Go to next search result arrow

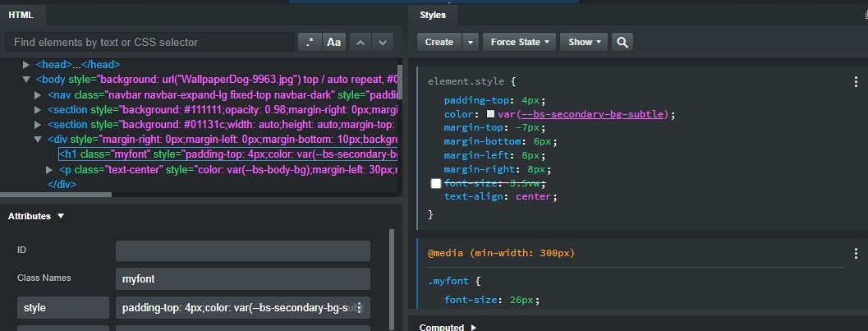(383, 42)
